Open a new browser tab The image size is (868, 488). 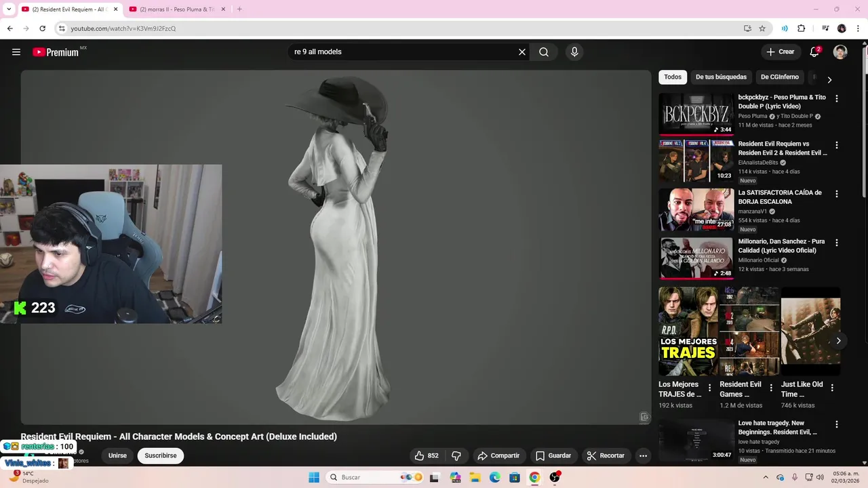[x=239, y=9]
